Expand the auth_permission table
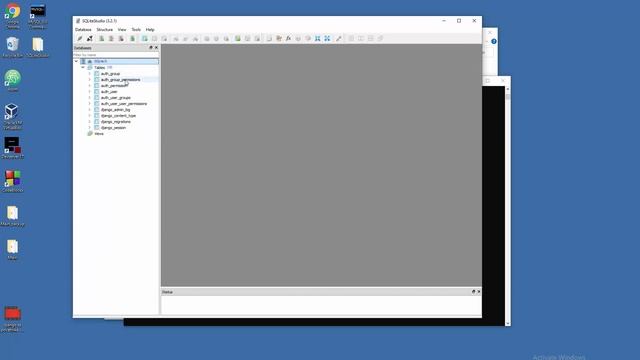Image resolution: width=640 pixels, height=360 pixels. pos(90,86)
